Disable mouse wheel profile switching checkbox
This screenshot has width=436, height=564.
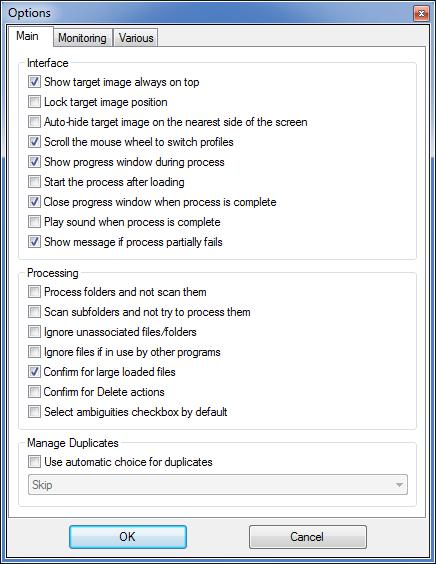(x=35, y=142)
